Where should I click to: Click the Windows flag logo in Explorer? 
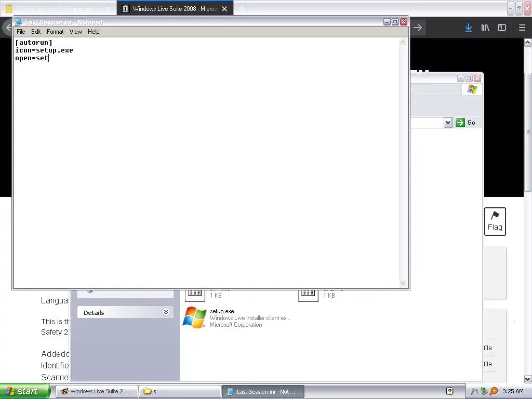472,89
